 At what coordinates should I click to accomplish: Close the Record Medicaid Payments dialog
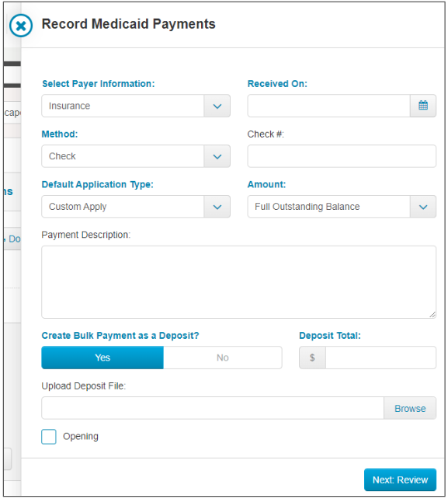coord(21,26)
